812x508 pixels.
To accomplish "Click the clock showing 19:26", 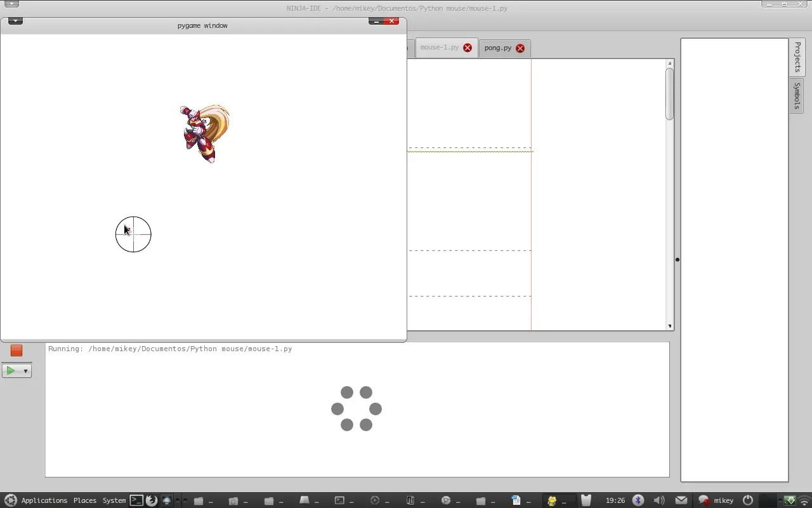I will tap(615, 500).
